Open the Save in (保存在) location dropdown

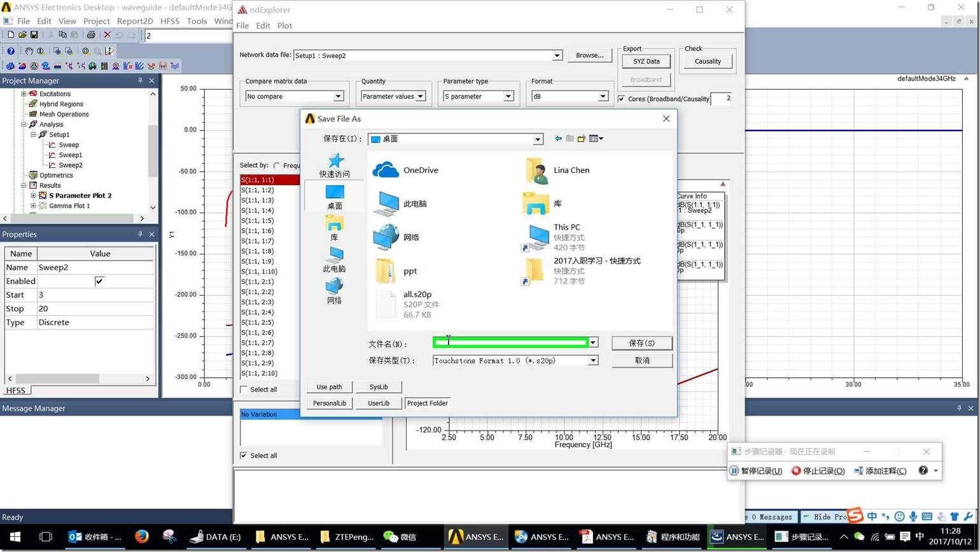[537, 139]
